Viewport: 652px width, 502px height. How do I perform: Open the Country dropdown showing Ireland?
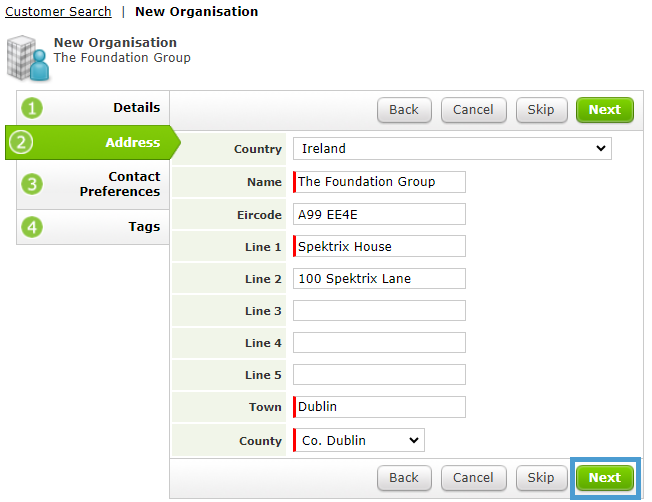click(452, 148)
